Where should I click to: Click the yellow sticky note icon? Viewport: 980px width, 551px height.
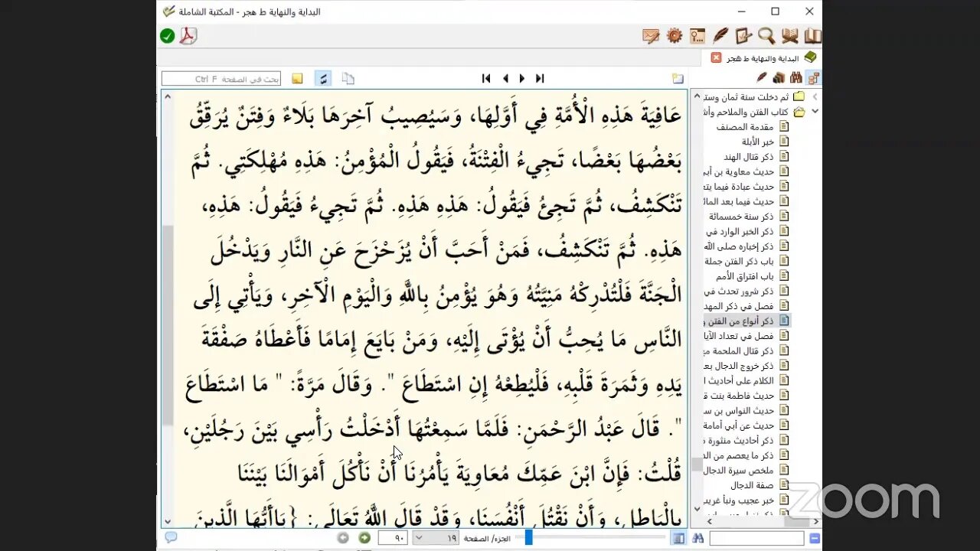[297, 78]
